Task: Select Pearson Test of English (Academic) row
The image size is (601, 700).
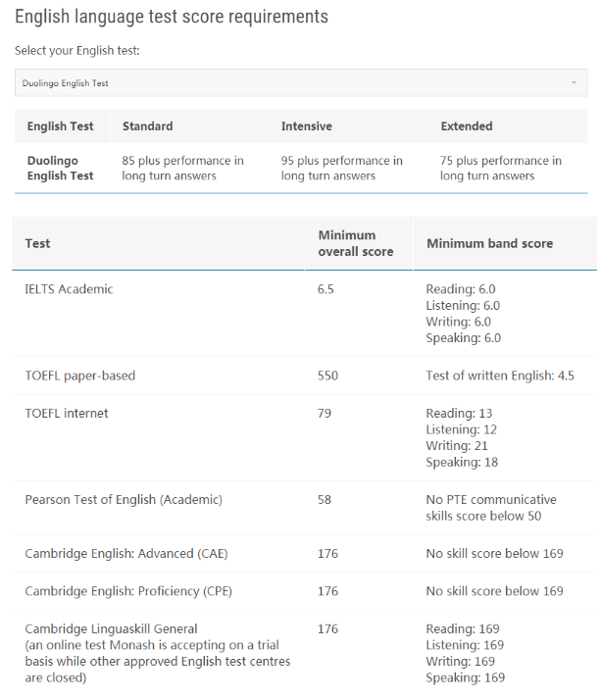Action: click(x=124, y=500)
